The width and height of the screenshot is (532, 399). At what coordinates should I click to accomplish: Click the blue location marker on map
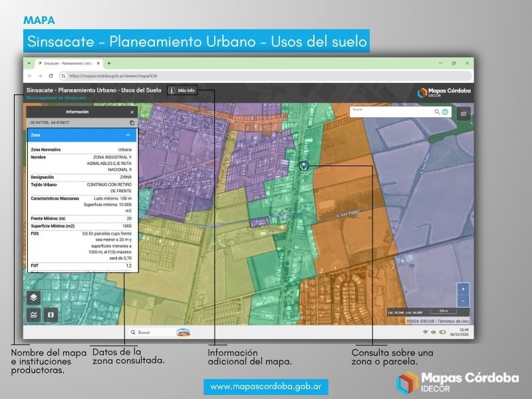(x=304, y=165)
